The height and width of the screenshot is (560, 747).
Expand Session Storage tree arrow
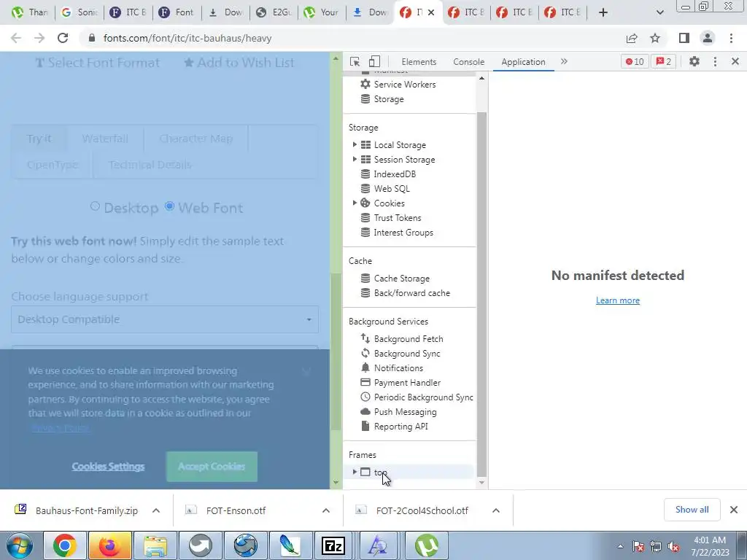[x=355, y=159]
